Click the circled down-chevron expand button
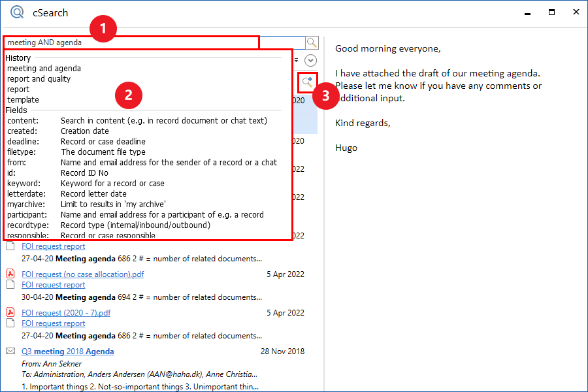The height and width of the screenshot is (392, 588). tap(311, 60)
